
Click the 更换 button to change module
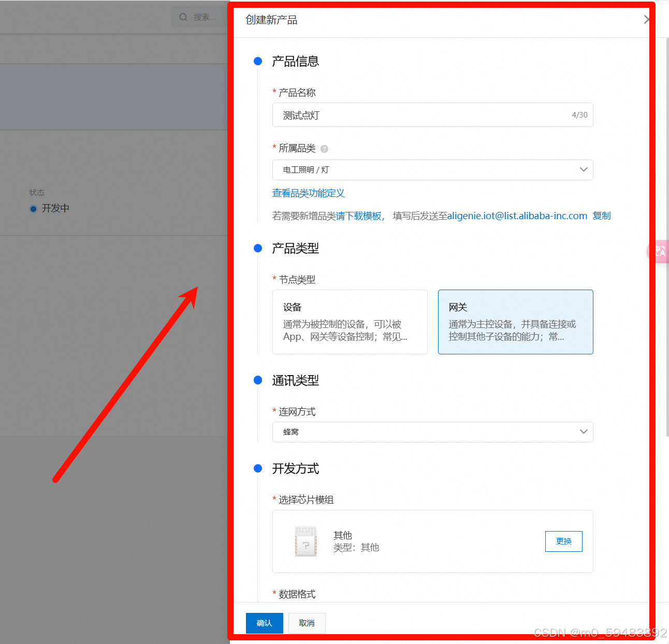tap(563, 541)
